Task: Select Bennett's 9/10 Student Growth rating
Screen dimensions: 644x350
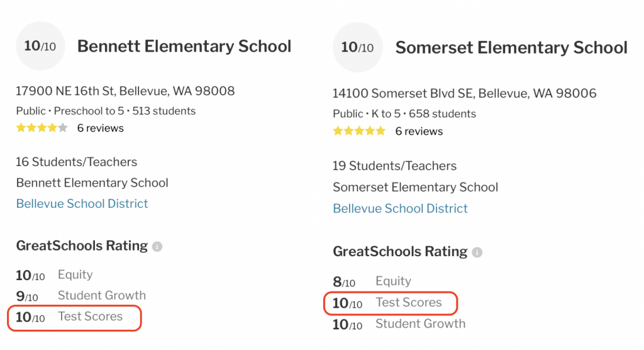Action: click(81, 296)
